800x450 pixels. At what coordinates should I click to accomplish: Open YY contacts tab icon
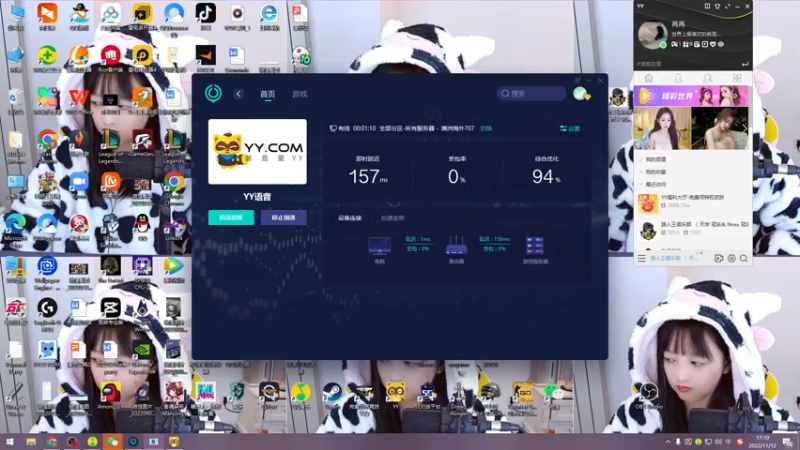[x=678, y=78]
